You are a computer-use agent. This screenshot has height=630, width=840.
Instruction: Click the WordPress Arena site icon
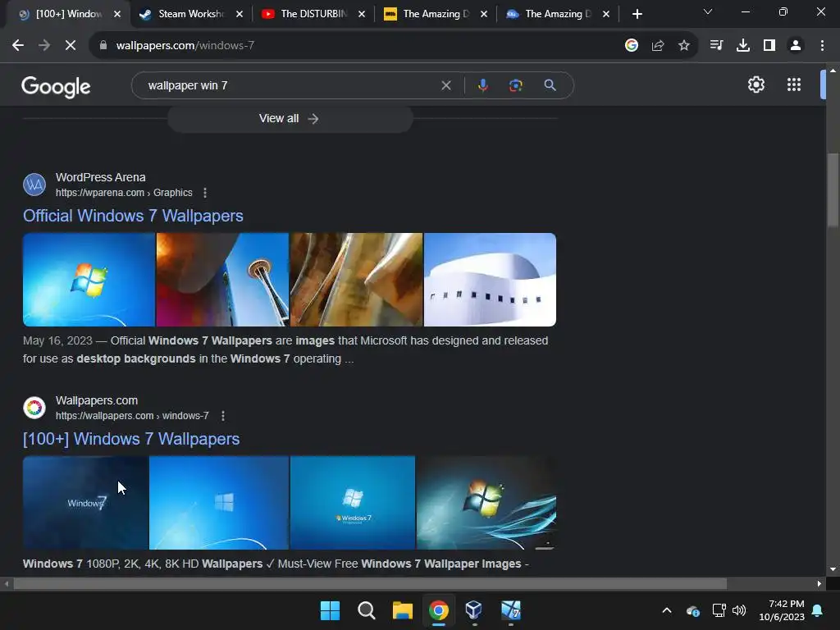pos(34,185)
